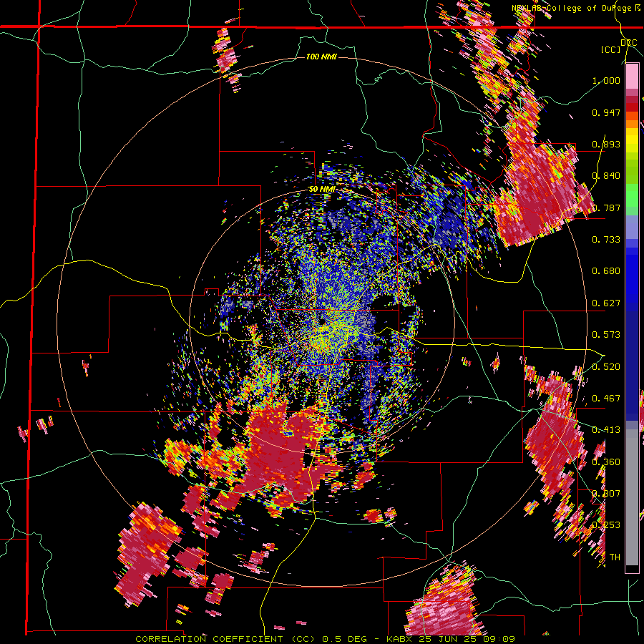The height and width of the screenshot is (644, 644).
Task: Click the pink top of the color bar
Action: tap(632, 76)
